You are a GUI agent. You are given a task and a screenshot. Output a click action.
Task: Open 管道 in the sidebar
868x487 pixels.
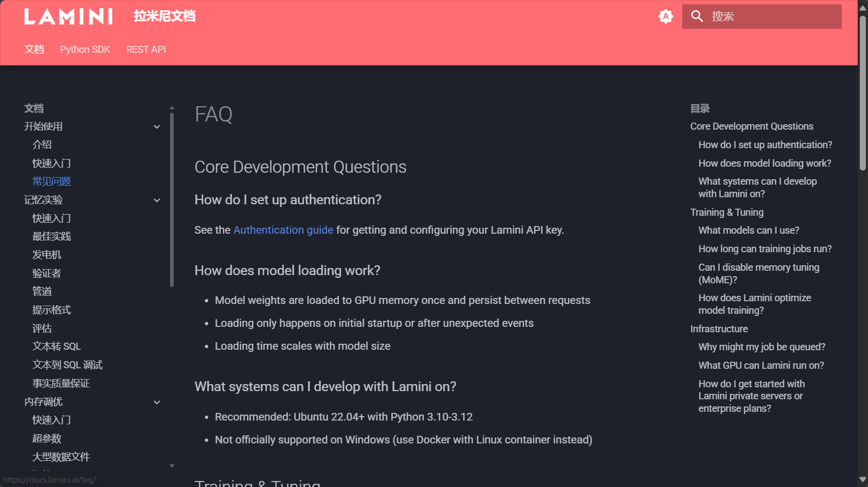[x=42, y=291]
